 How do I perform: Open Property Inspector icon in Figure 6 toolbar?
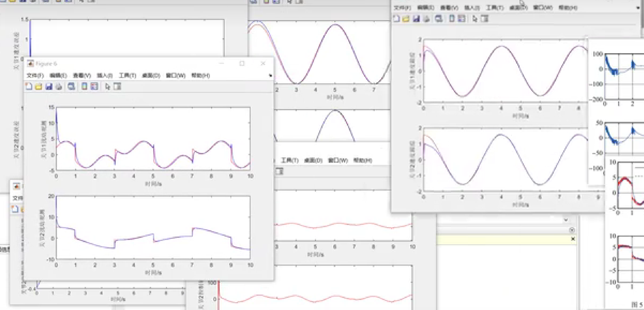pyautogui.click(x=117, y=87)
